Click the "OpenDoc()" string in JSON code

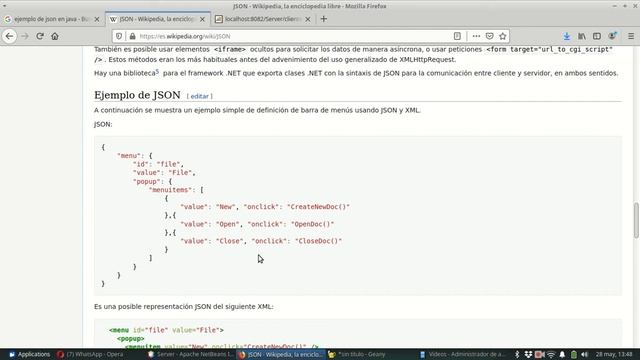(312, 224)
